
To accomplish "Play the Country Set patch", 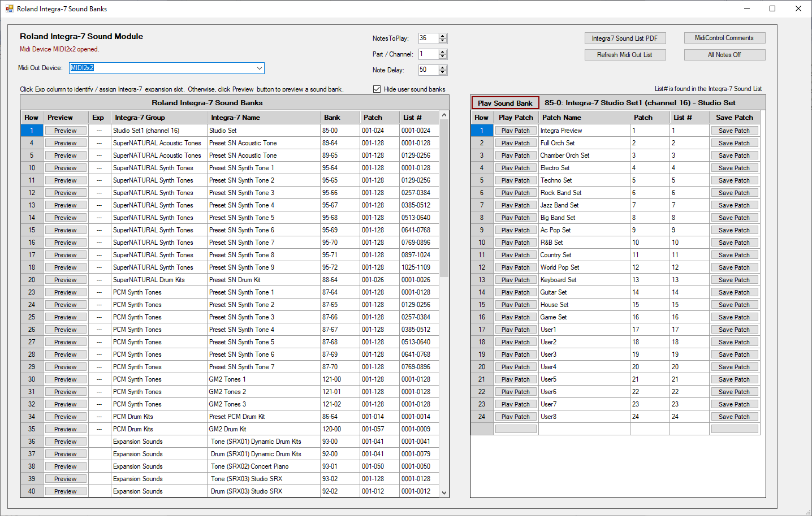I will [x=516, y=255].
